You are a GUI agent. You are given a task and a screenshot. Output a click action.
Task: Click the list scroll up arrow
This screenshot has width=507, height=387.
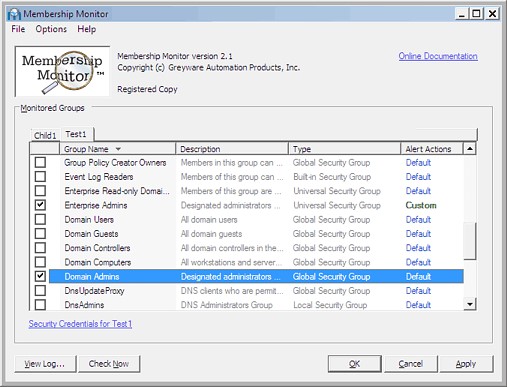tap(470, 149)
